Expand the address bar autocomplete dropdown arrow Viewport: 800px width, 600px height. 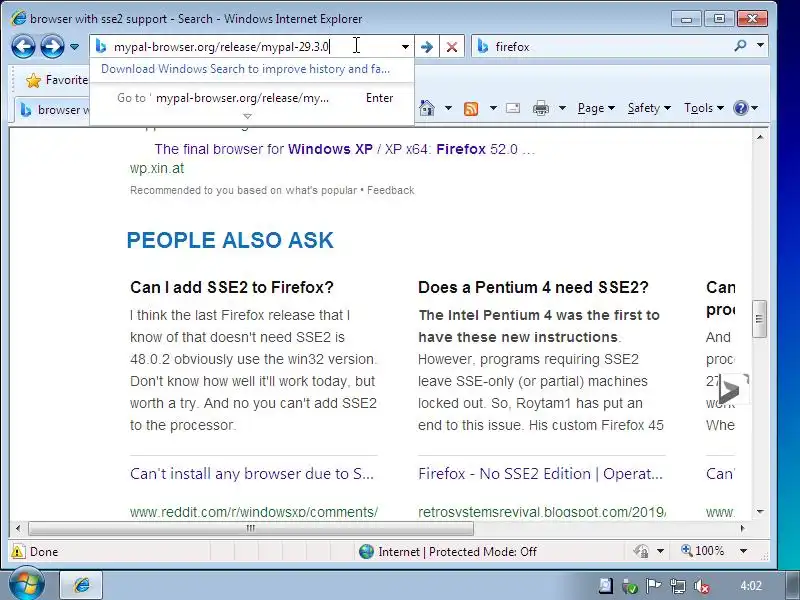405,47
